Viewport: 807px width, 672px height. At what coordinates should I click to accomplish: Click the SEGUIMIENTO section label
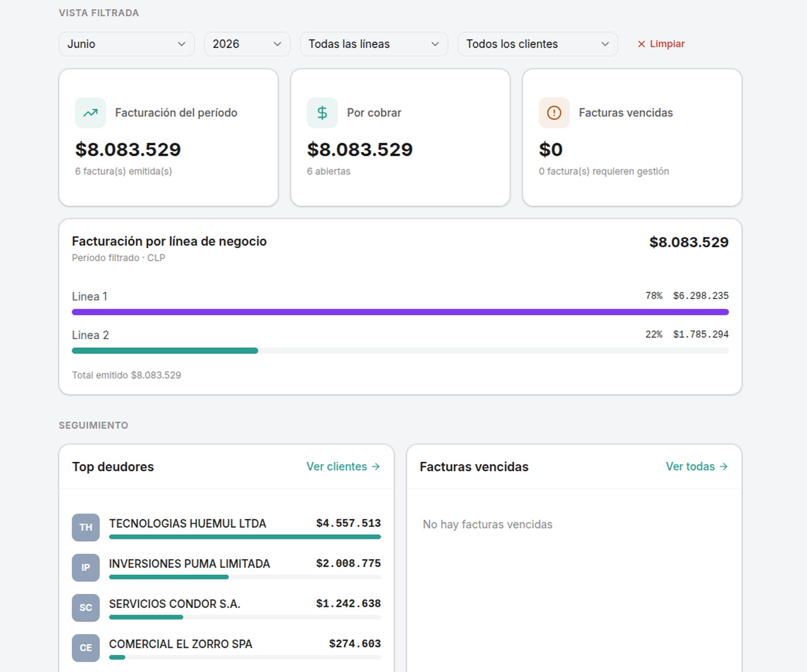[93, 425]
